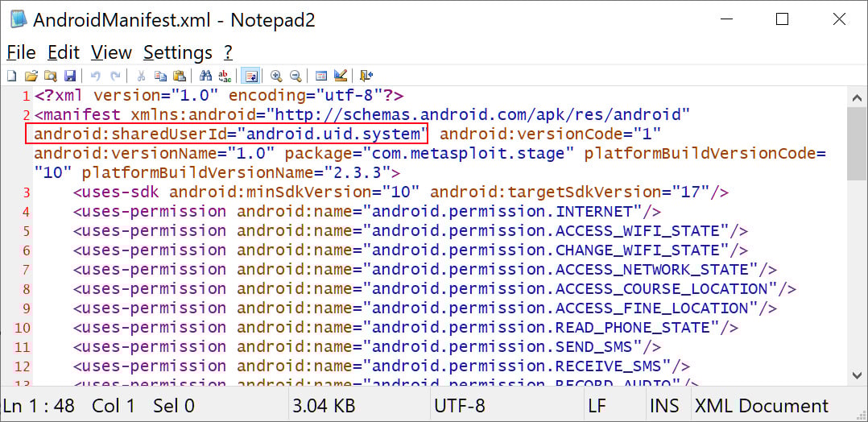
Task: Create a new document via toolbar icon
Action: pos(11,76)
